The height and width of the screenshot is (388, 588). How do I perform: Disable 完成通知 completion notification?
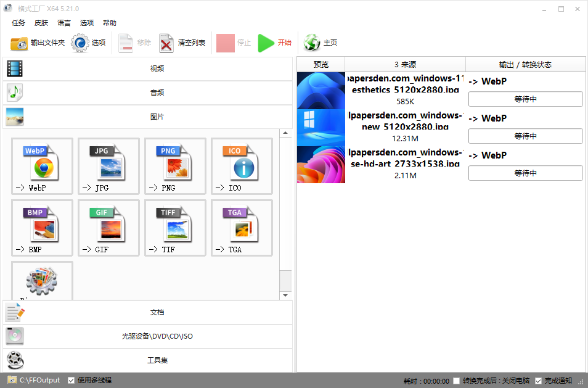point(539,380)
